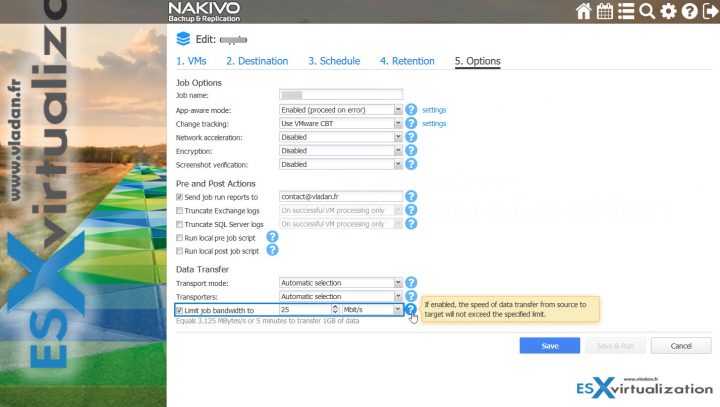Open the Change tracking dropdown

pyautogui.click(x=398, y=123)
